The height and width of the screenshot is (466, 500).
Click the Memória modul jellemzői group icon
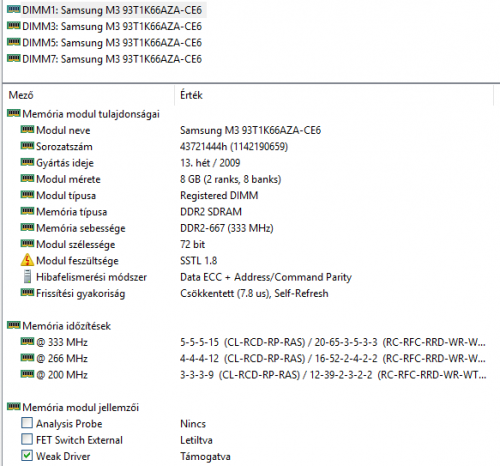(x=14, y=407)
